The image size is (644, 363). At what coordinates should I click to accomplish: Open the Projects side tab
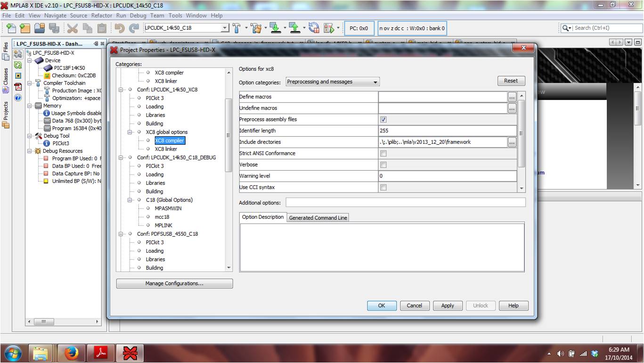[6, 115]
